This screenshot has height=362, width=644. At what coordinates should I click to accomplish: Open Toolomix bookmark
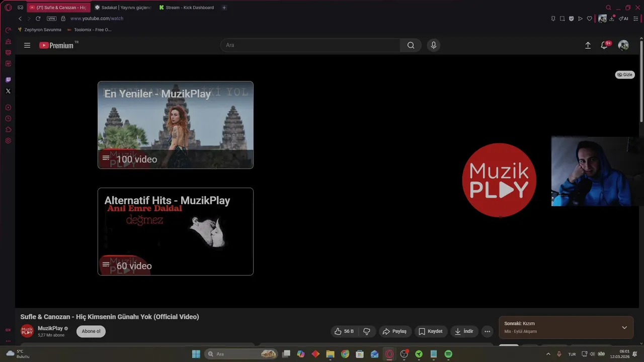tap(89, 30)
